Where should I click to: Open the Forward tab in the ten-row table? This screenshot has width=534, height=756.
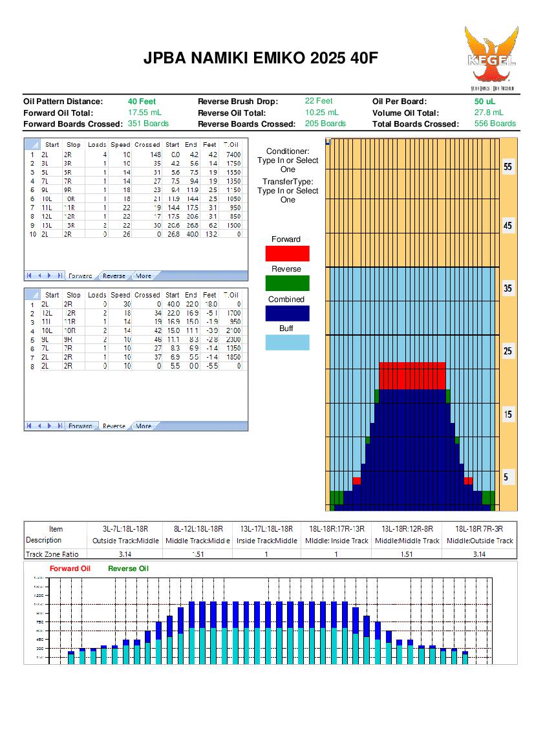click(80, 275)
